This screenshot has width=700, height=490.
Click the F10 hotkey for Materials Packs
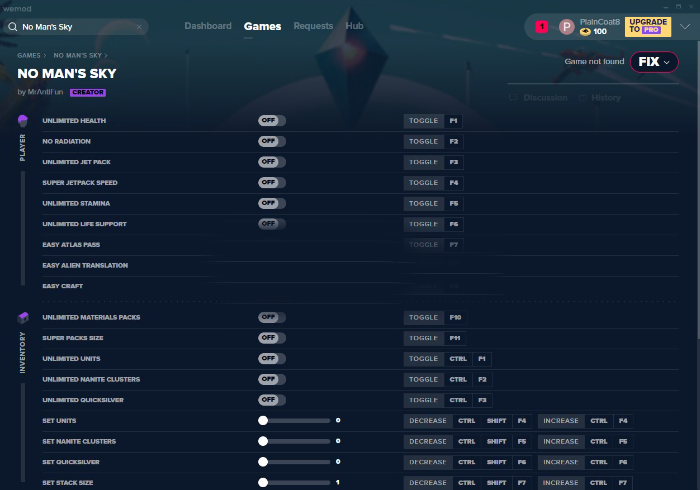tap(455, 317)
